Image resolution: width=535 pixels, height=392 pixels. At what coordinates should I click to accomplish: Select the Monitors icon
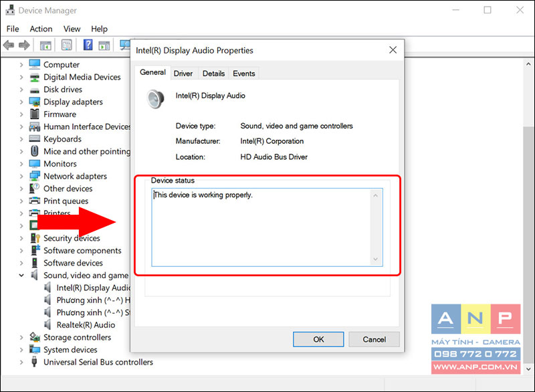(x=35, y=164)
